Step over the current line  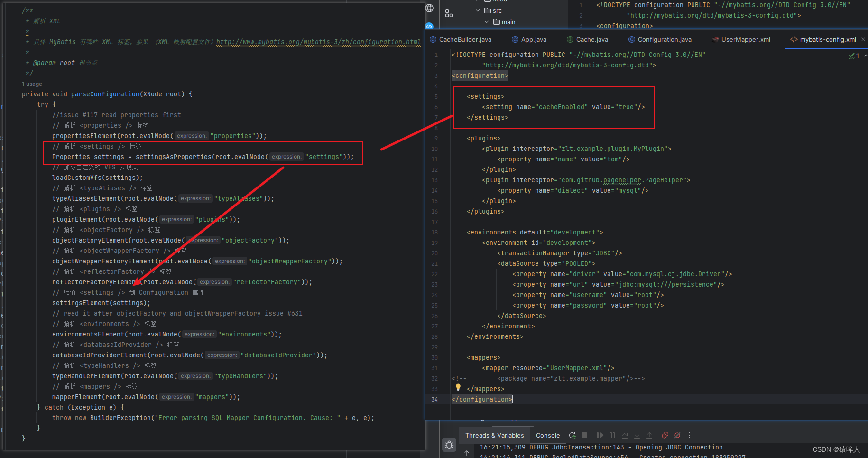pos(625,435)
